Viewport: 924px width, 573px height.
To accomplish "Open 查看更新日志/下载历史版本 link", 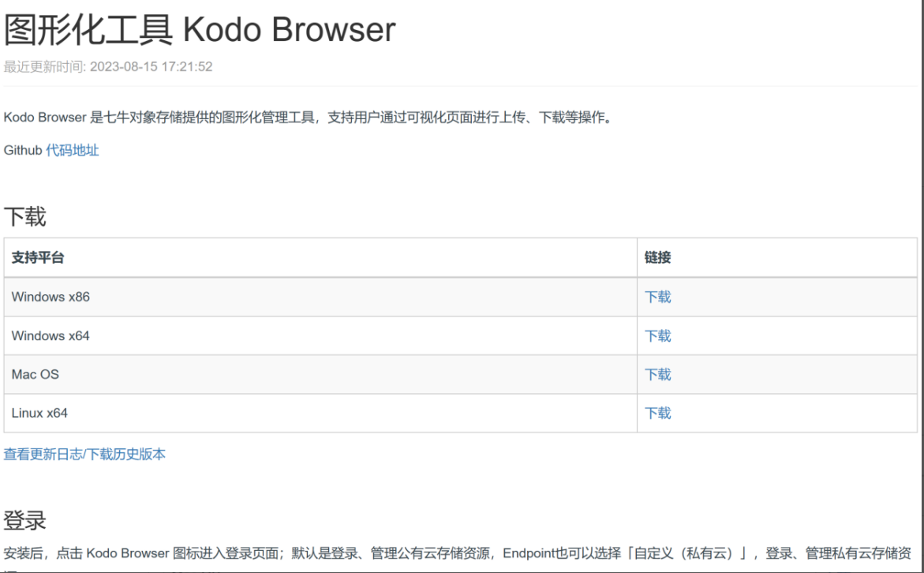I will [x=84, y=454].
